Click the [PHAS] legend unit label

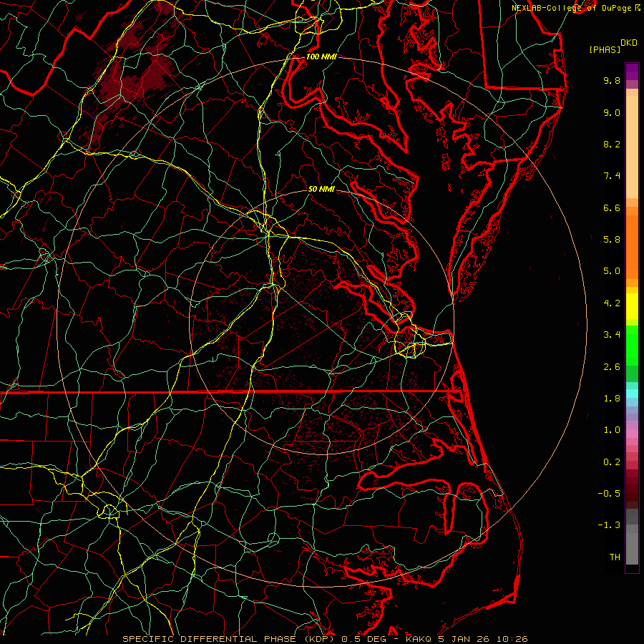(605, 49)
